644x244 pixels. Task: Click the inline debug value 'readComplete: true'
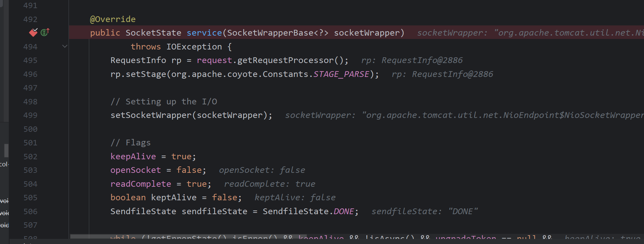tap(270, 184)
